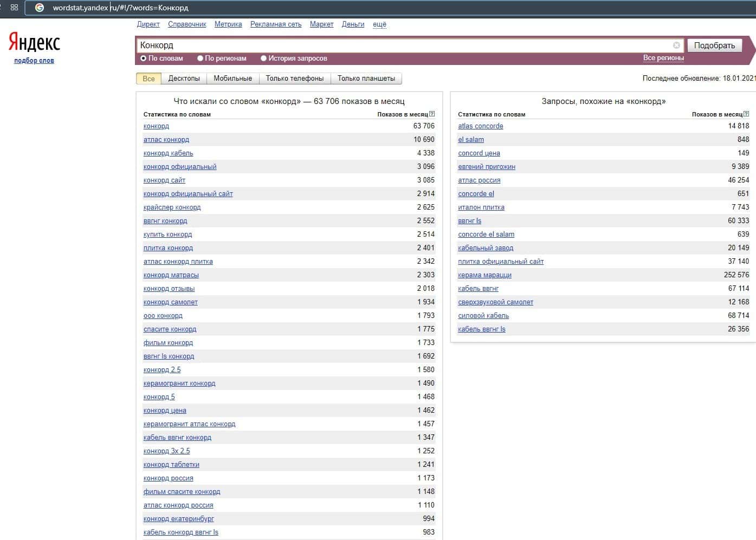Select the По словам radio button
This screenshot has height=540, width=756.
pyautogui.click(x=144, y=58)
